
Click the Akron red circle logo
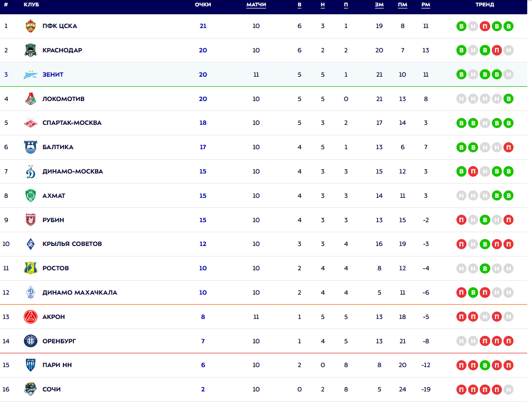(x=31, y=317)
